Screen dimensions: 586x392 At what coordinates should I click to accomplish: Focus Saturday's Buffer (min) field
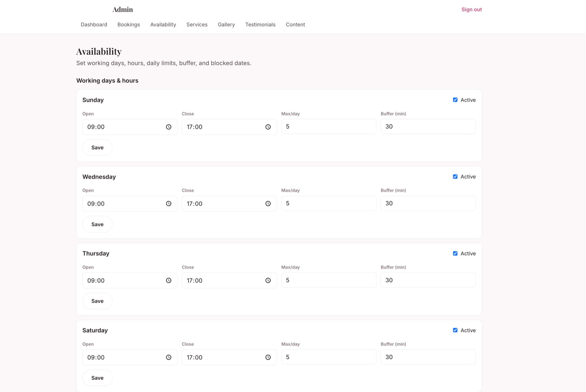[428, 357]
